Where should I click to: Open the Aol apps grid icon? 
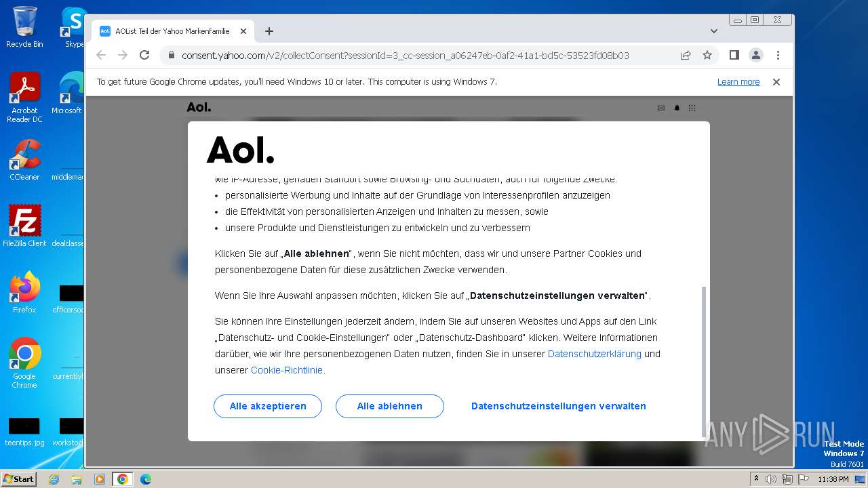pos(692,108)
